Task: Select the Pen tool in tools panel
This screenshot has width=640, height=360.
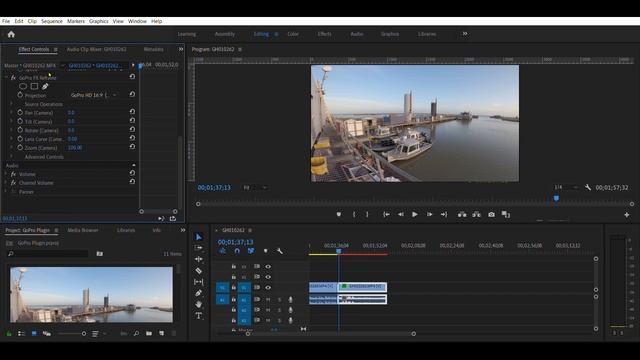Action: point(199,293)
